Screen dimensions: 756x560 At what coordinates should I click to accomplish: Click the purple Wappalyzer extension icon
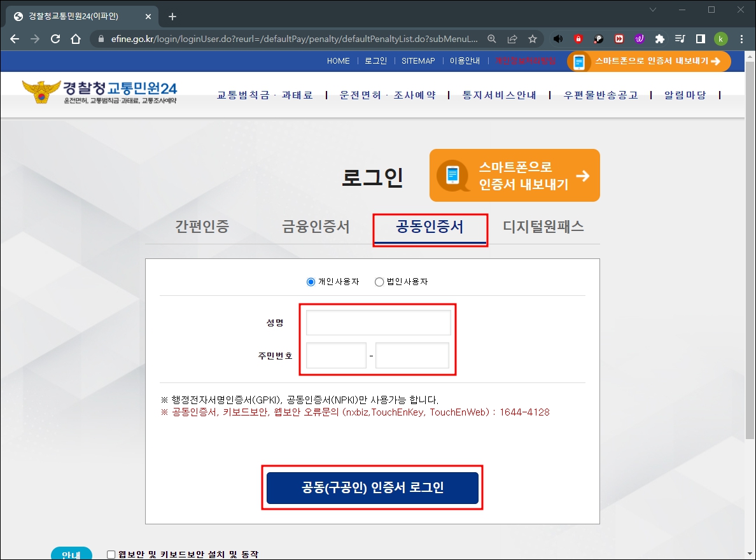tap(639, 39)
